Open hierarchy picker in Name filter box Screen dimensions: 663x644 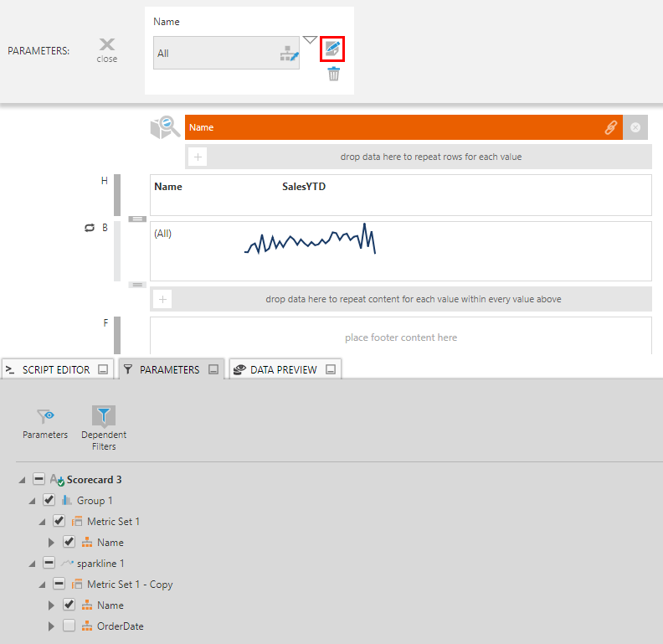290,54
